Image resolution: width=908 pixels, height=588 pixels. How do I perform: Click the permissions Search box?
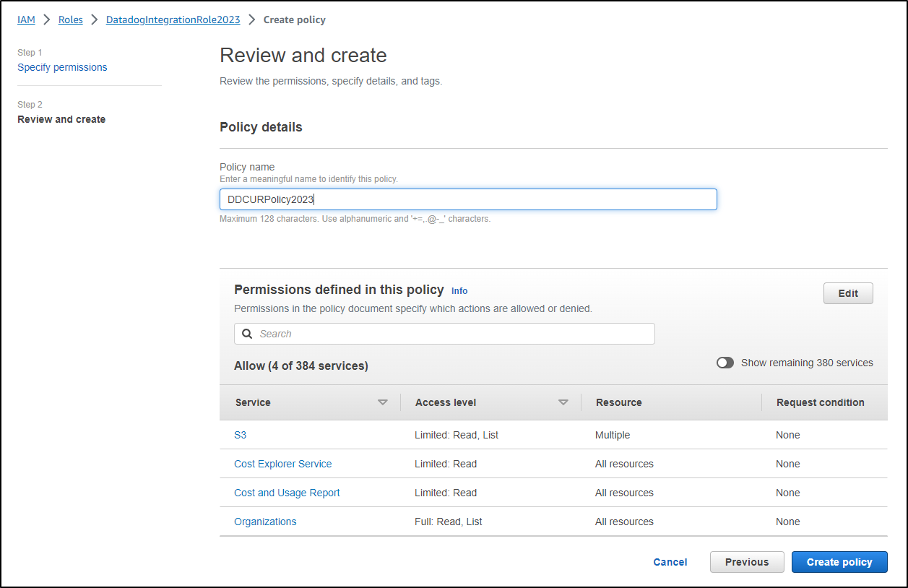[x=444, y=334]
